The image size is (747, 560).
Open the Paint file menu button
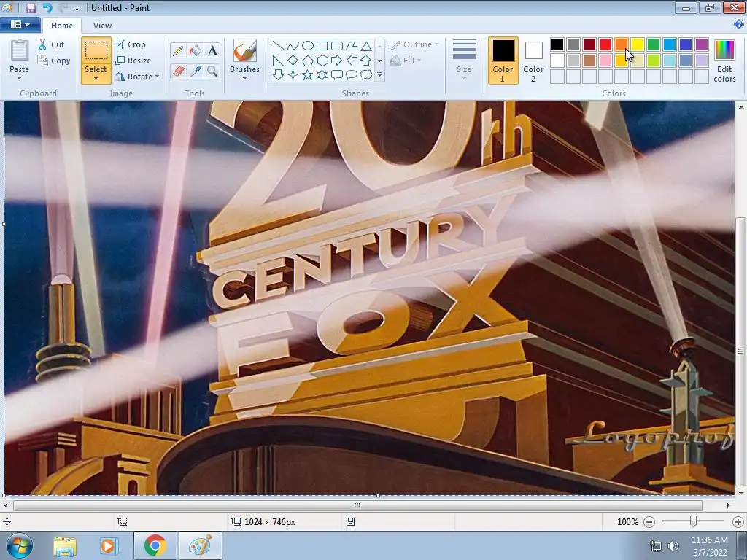pos(20,25)
